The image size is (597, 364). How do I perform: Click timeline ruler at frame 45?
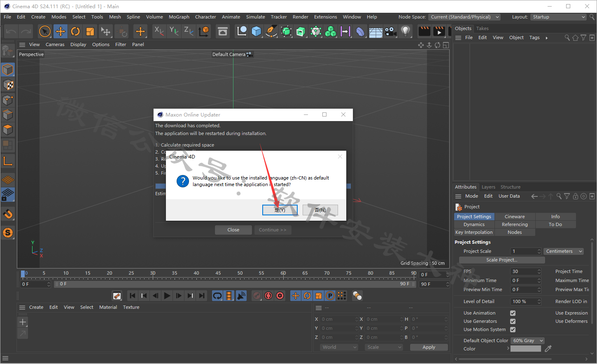[218, 273]
